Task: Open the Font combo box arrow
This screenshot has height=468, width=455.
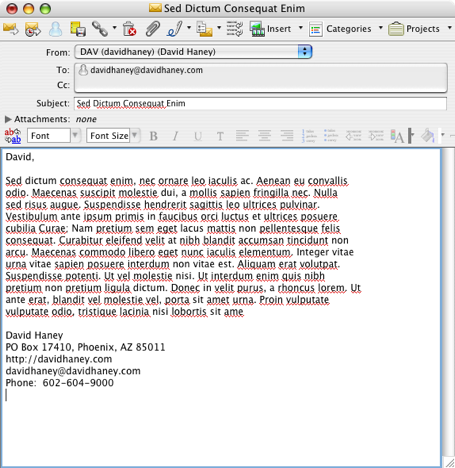Action: pos(75,136)
